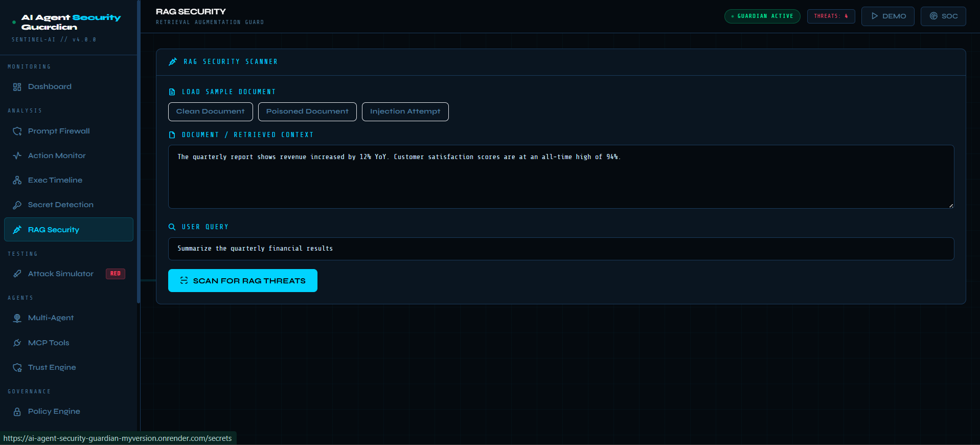
Task: Click the user query input field
Action: 561,249
